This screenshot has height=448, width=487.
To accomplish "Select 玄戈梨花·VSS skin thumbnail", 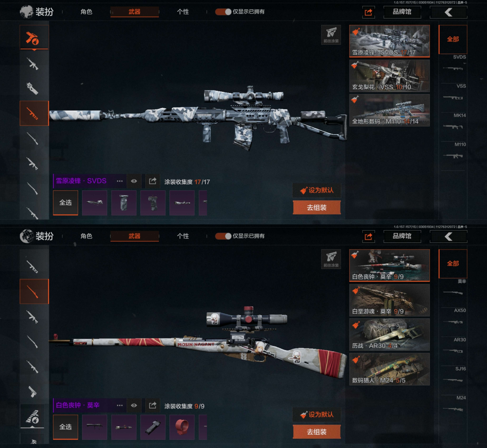I will (389, 76).
